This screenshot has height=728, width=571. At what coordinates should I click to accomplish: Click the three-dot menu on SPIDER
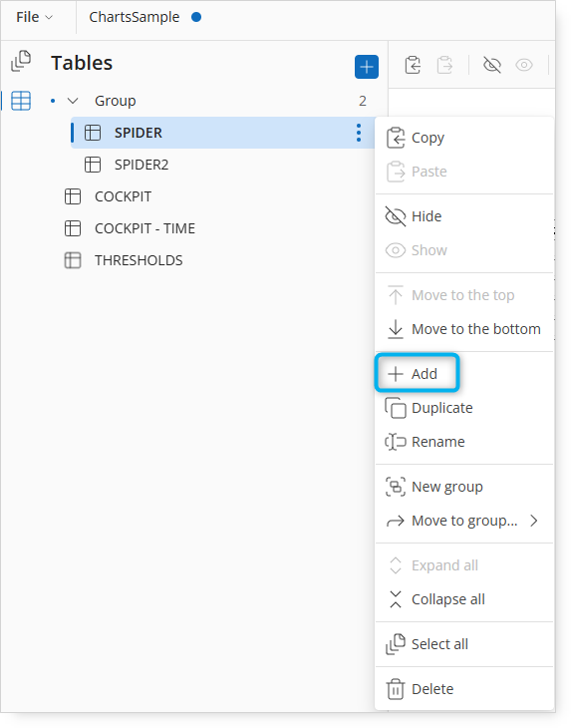pos(359,133)
